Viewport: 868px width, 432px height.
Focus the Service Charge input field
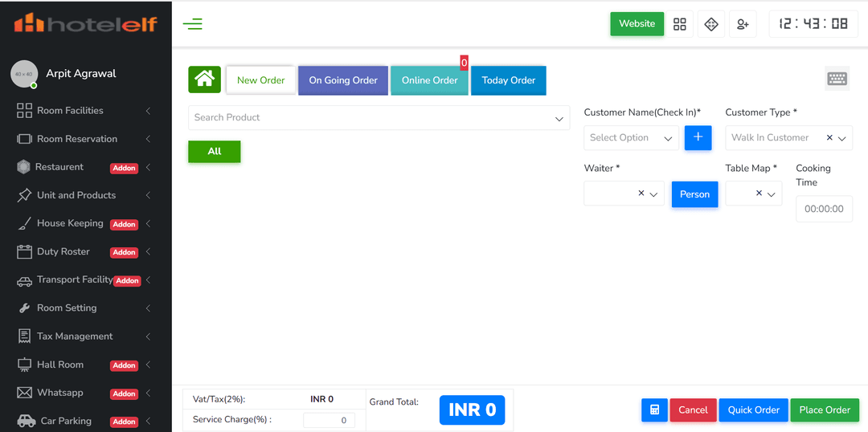[329, 421]
